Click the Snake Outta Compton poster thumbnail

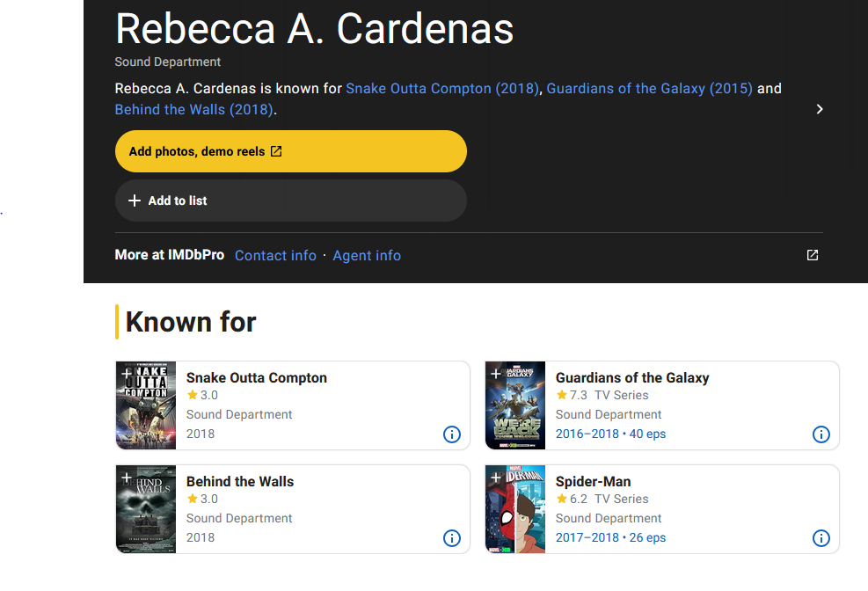point(146,405)
